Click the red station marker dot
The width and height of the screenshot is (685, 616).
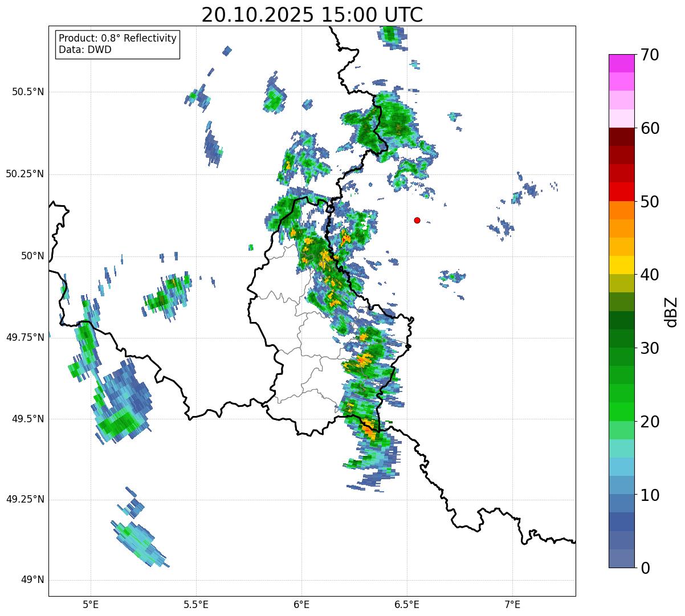[x=417, y=220]
